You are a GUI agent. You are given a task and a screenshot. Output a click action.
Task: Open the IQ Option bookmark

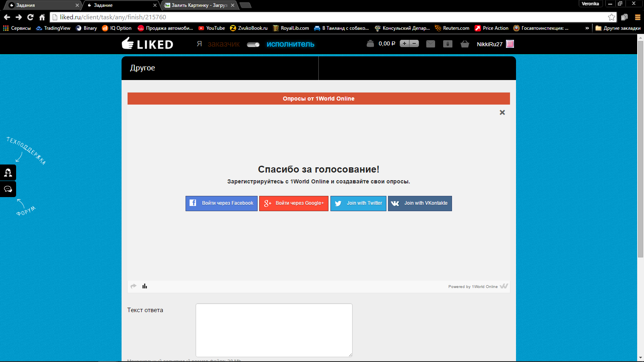click(117, 28)
